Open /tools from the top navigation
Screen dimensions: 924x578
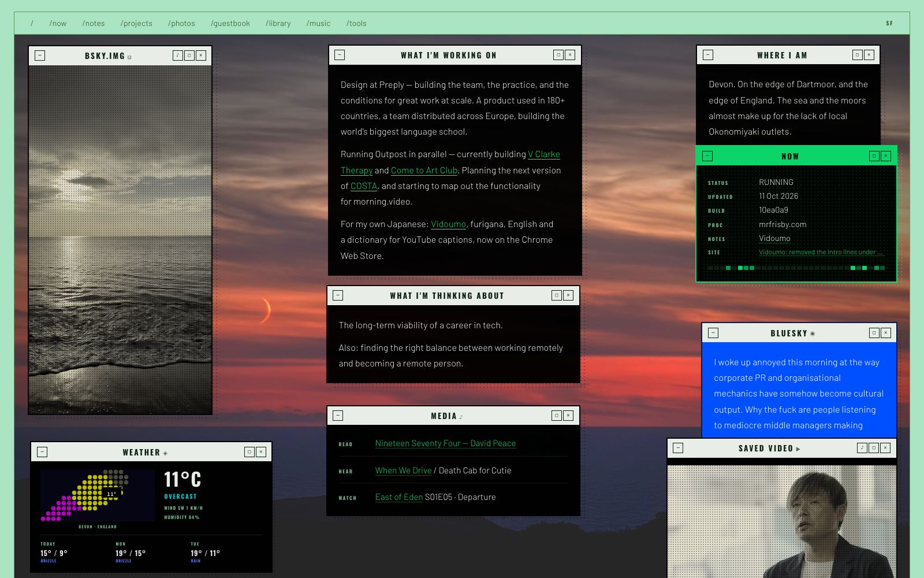(x=356, y=24)
